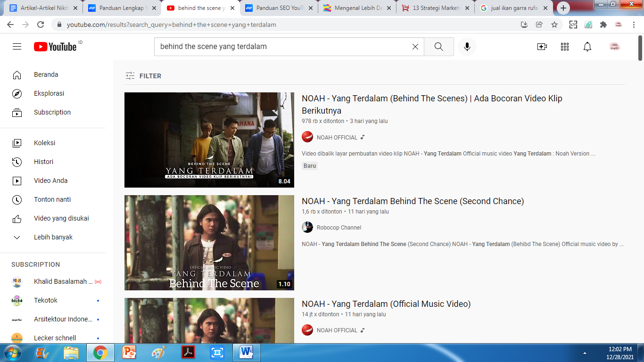
Task: Go back with the browser back arrow
Action: point(10,25)
